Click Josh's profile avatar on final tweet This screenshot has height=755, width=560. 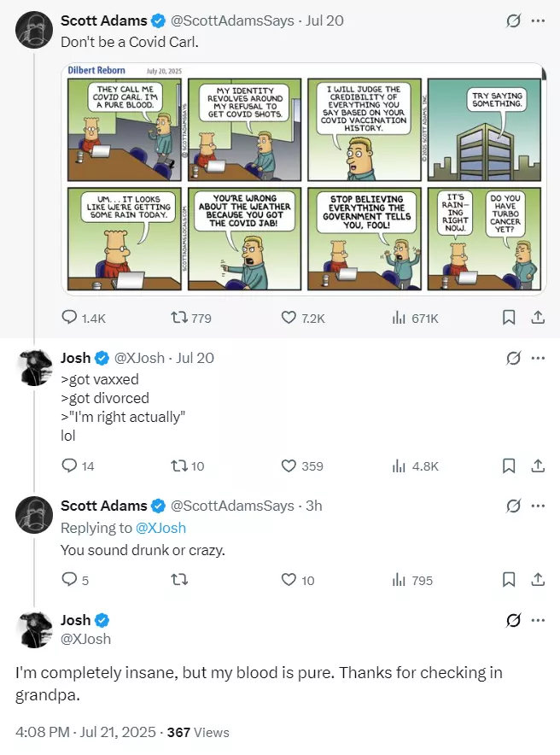coord(33,629)
